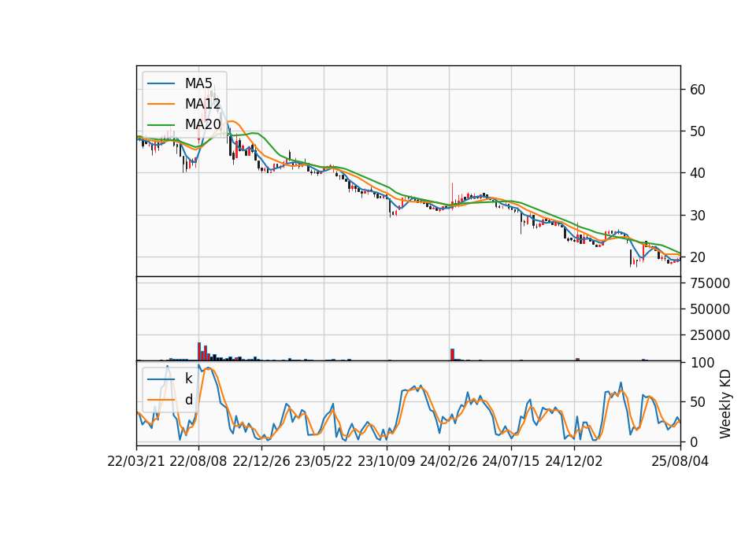Click the k legend label in KD panel

(x=188, y=379)
